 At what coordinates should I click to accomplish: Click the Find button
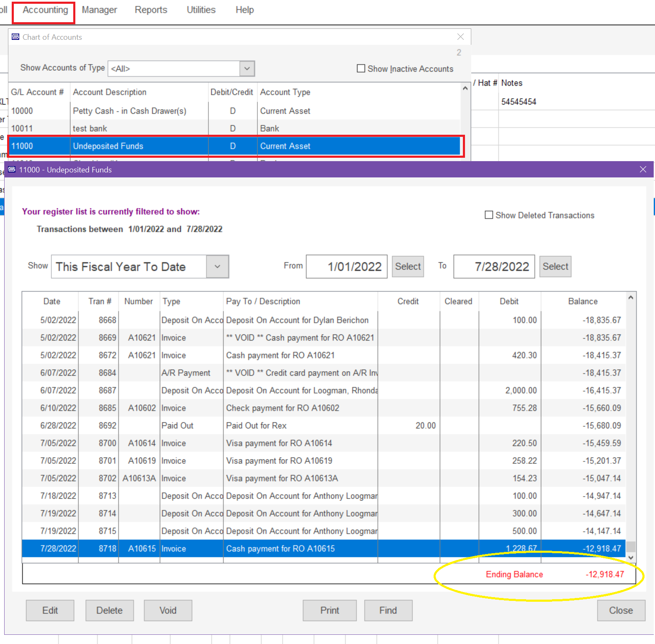pyautogui.click(x=388, y=611)
